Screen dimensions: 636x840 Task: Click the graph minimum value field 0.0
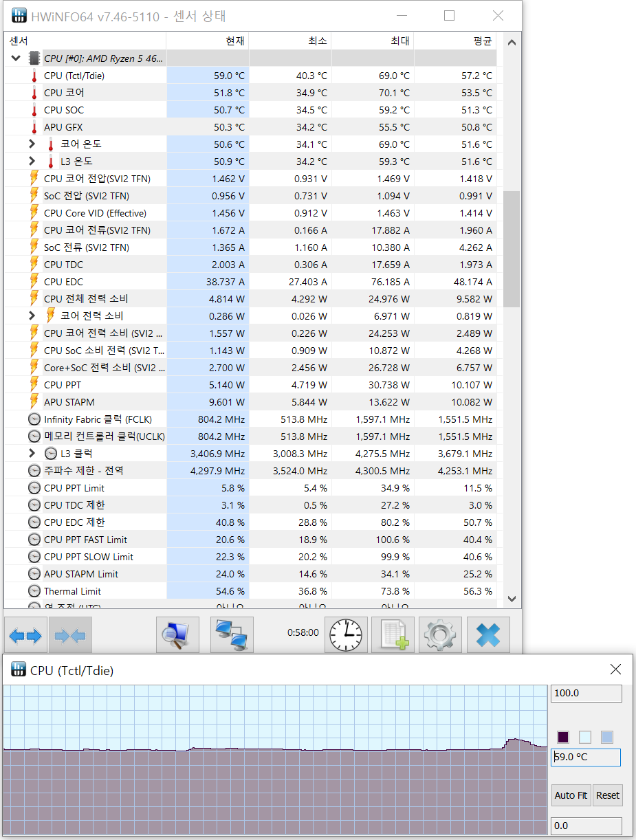(586, 826)
